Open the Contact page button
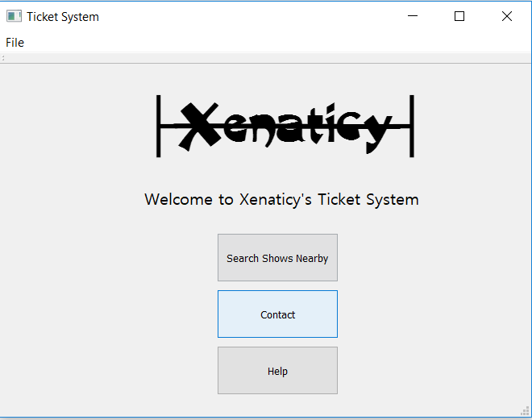This screenshot has width=532, height=420. click(x=277, y=314)
